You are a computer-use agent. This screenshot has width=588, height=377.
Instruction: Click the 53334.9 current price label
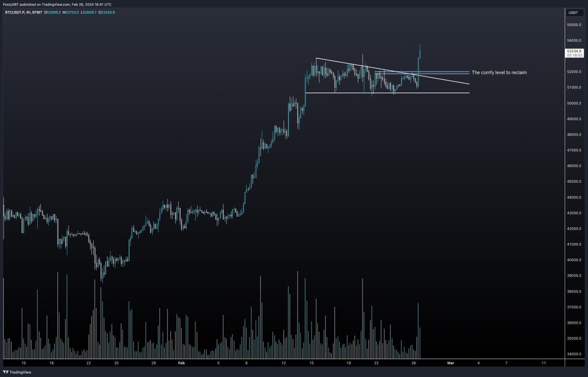[x=574, y=51]
